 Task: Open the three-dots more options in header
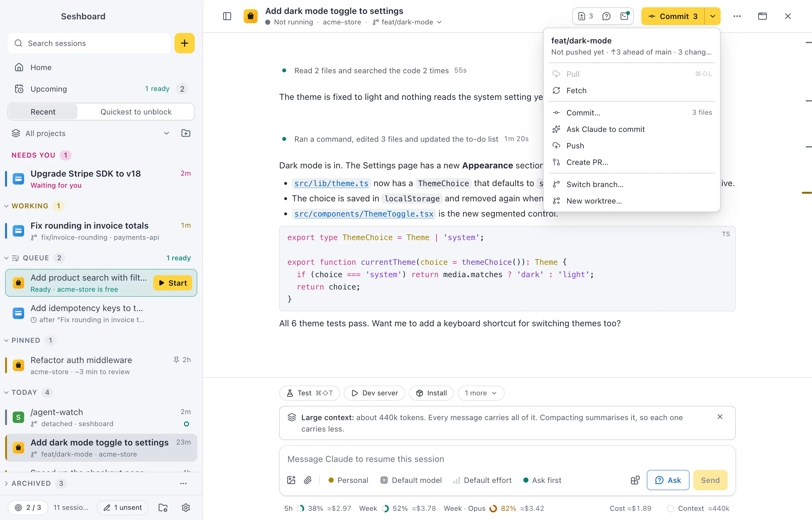coord(737,16)
